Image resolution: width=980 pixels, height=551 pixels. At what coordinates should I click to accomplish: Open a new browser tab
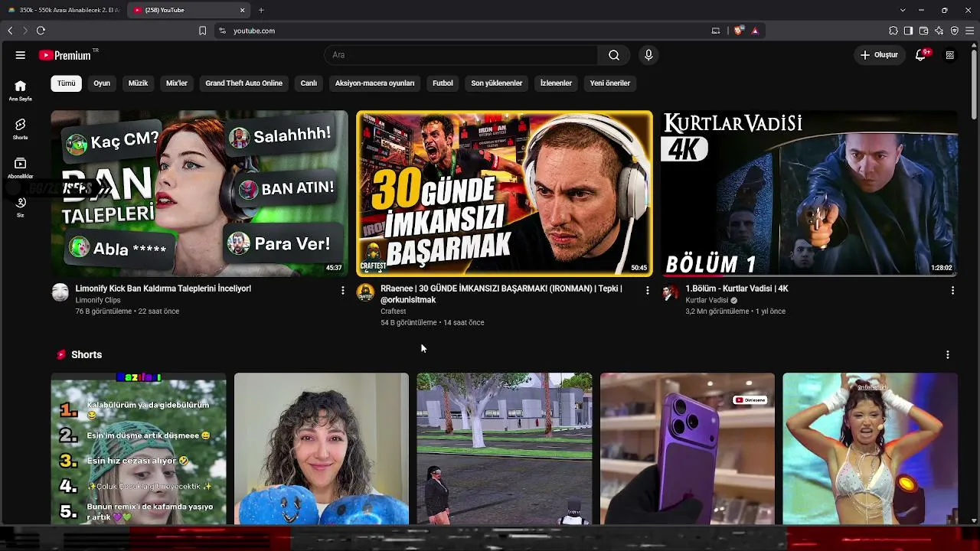pyautogui.click(x=261, y=10)
